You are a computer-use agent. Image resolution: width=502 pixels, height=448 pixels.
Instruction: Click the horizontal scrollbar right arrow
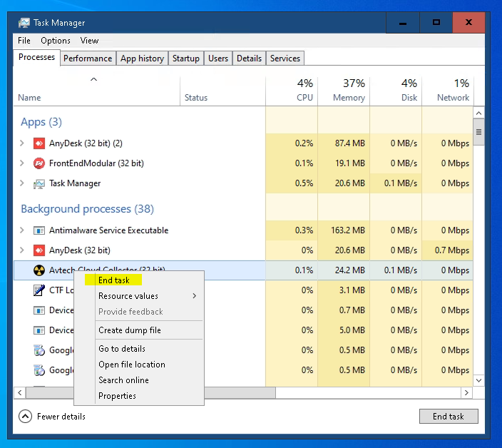(x=467, y=392)
